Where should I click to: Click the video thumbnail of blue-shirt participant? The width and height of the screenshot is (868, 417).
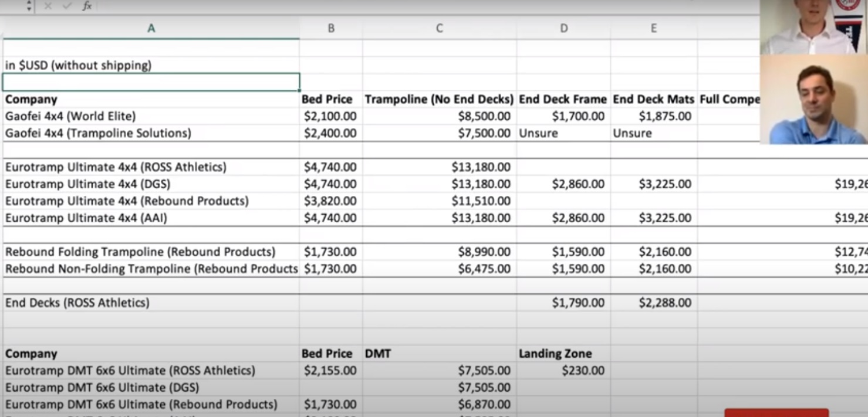(x=813, y=100)
